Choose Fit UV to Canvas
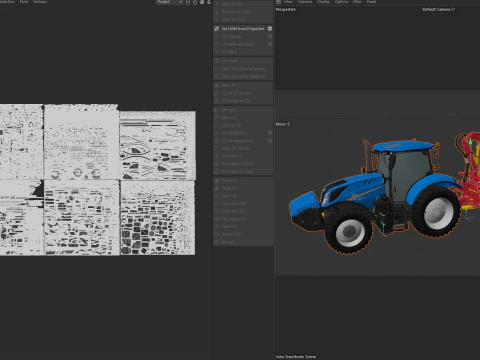 point(243,93)
